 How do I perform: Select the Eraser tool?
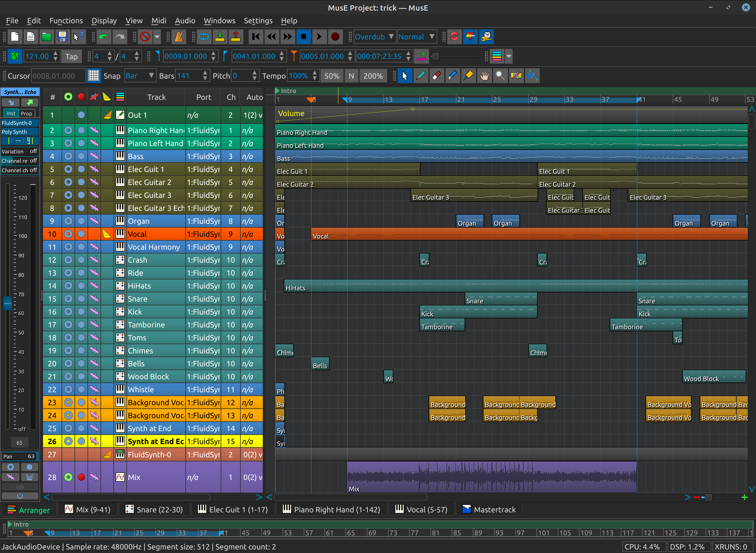click(x=436, y=76)
